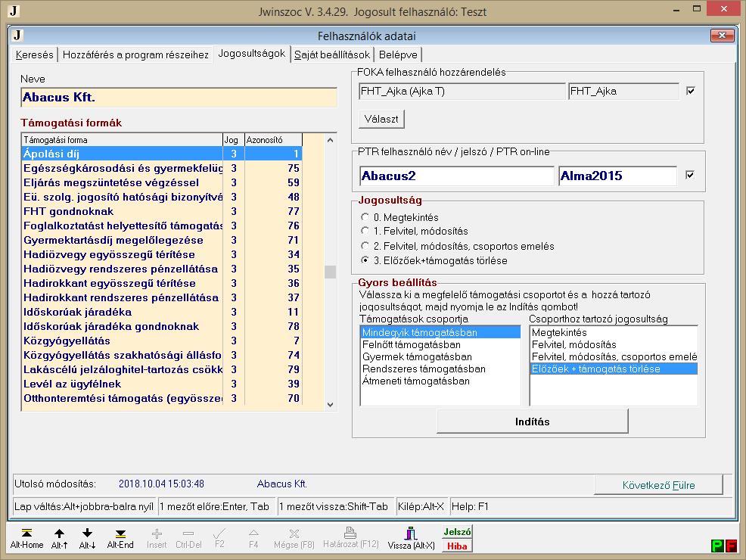Select Felnőtt támogatásban group
Image resolution: width=746 pixels, height=560 pixels.
click(440, 344)
